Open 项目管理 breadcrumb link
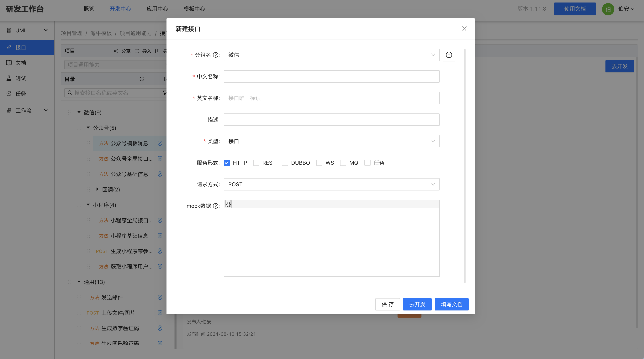This screenshot has height=359, width=644. coord(71,33)
